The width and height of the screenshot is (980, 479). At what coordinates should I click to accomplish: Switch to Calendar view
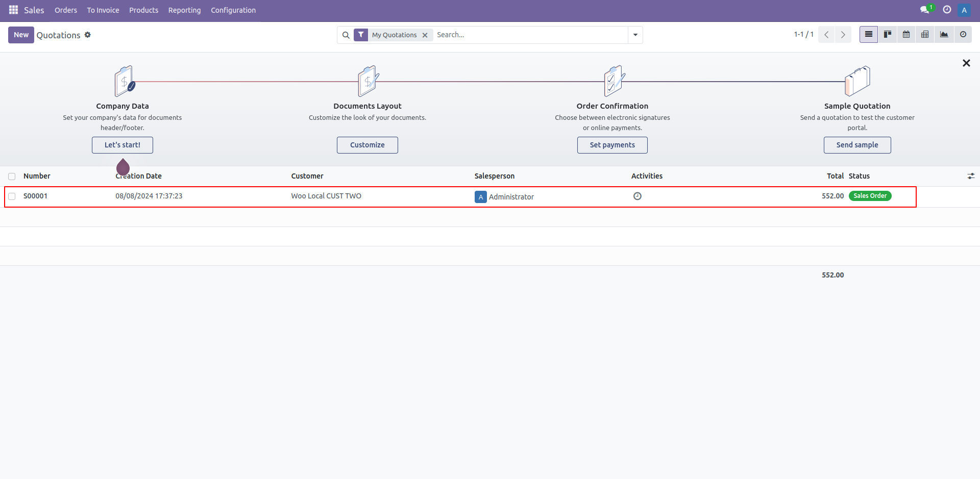906,35
